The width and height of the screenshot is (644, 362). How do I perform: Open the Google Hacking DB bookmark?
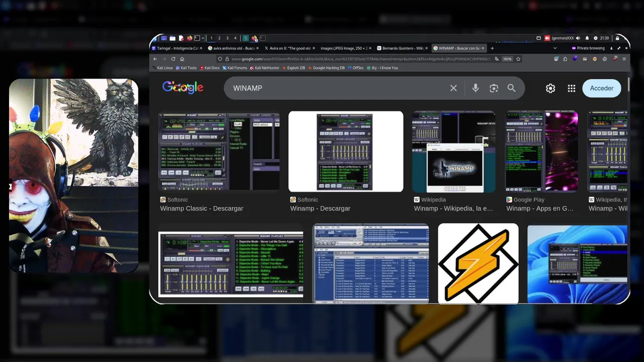327,68
